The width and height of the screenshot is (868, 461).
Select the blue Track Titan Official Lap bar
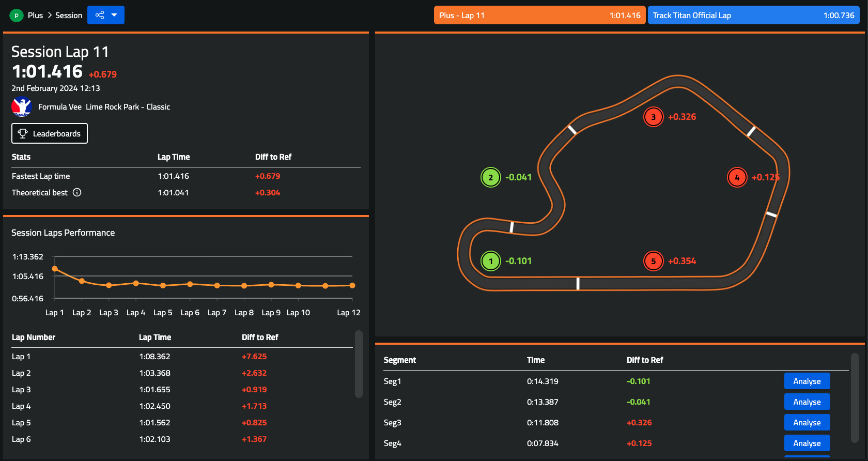(753, 16)
